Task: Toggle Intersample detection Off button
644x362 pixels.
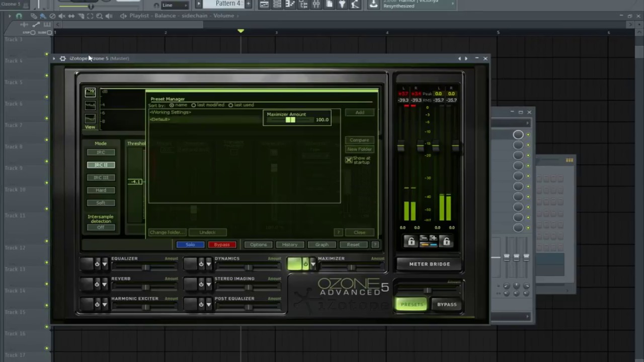Action: [x=101, y=227]
